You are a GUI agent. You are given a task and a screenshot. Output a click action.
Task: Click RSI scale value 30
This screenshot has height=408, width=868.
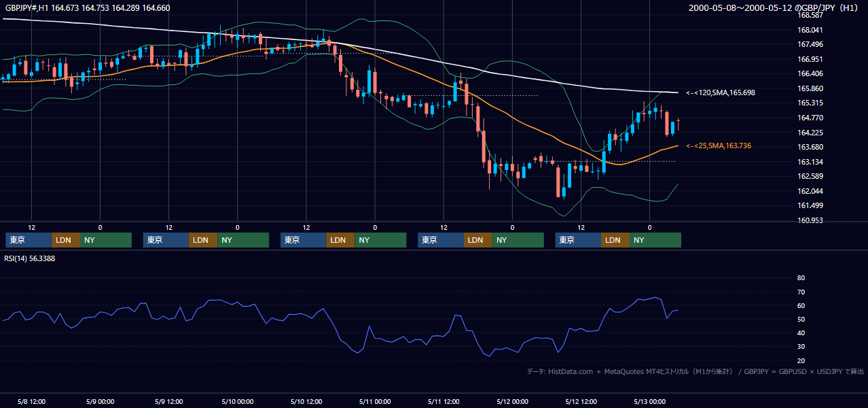(801, 347)
